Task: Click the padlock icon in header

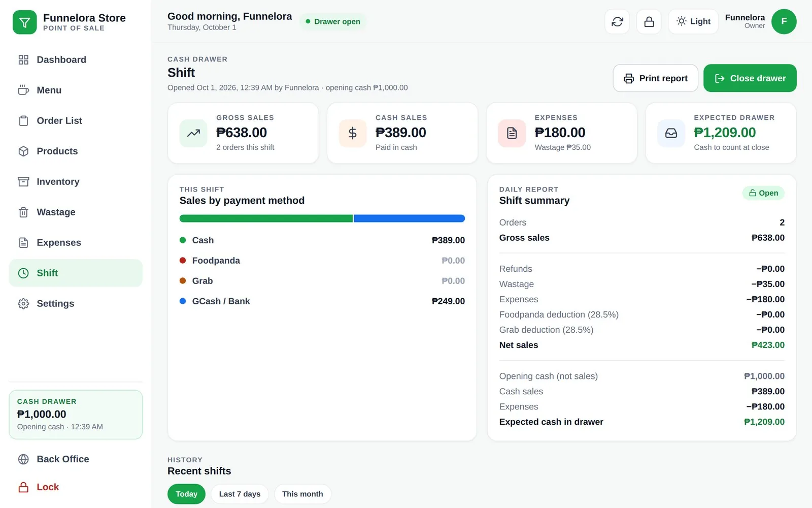Action: pyautogui.click(x=649, y=22)
